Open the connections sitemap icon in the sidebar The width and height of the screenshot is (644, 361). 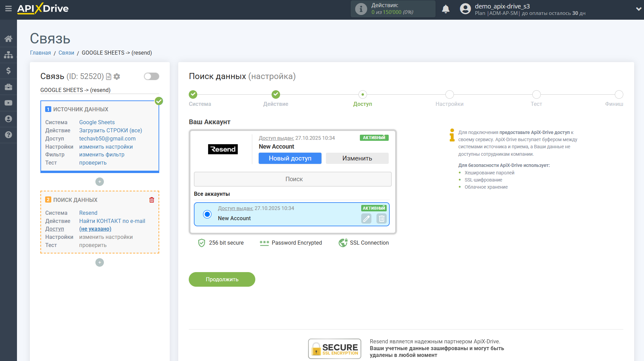(8, 55)
